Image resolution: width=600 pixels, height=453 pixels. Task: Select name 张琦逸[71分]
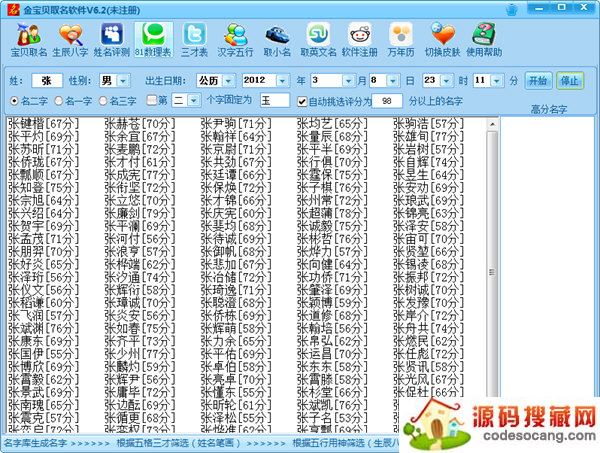point(236,290)
